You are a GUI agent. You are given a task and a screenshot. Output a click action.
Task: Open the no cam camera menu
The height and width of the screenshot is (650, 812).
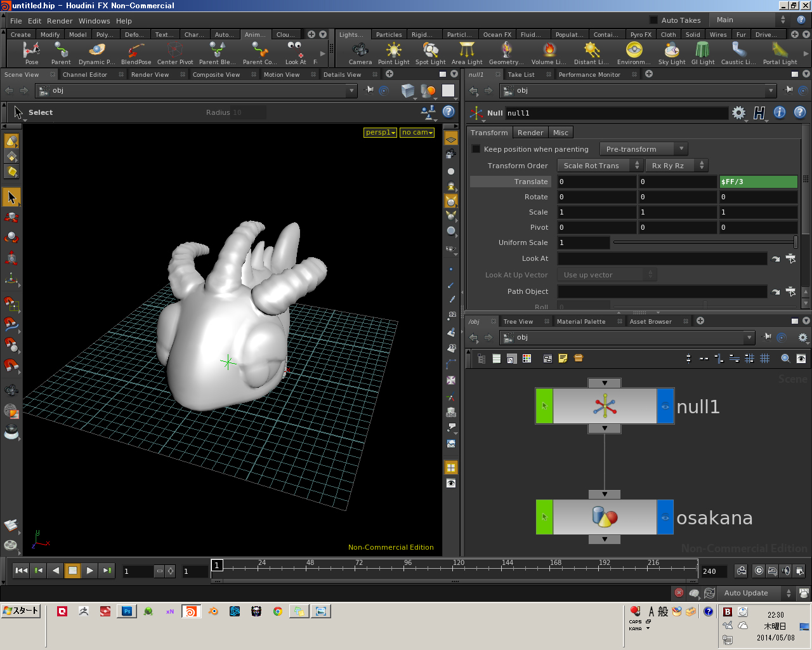coord(417,133)
